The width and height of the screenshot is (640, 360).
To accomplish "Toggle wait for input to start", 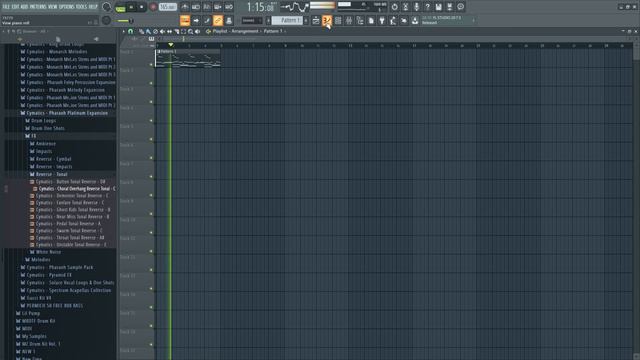I will tap(196, 7).
